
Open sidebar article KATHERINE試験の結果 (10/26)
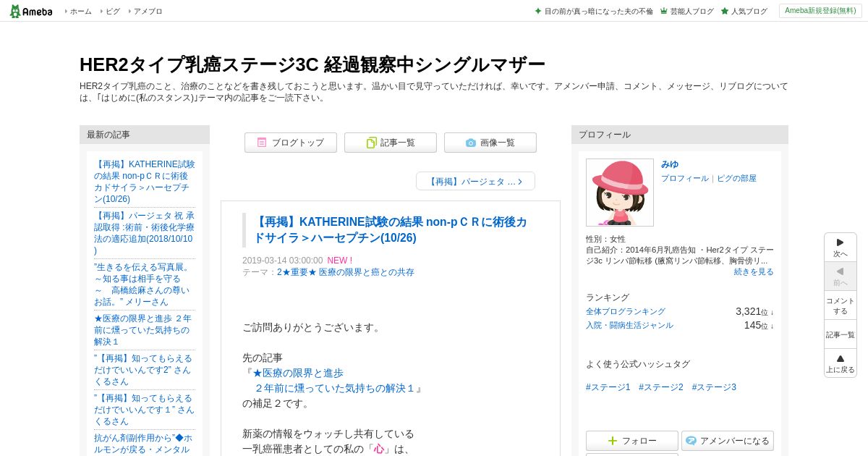coord(145,182)
